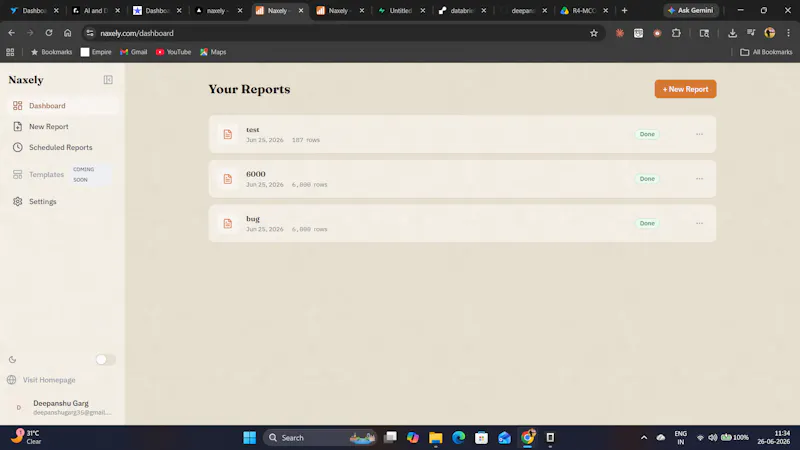Open Microsoft Edge from taskbar
Image resolution: width=800 pixels, height=450 pixels.
459,438
